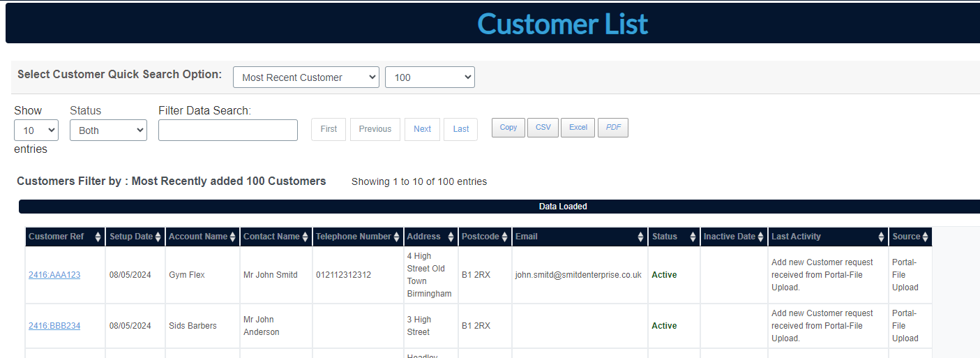Open Status dropdown set to Both
This screenshot has width=980, height=358.
pos(108,130)
